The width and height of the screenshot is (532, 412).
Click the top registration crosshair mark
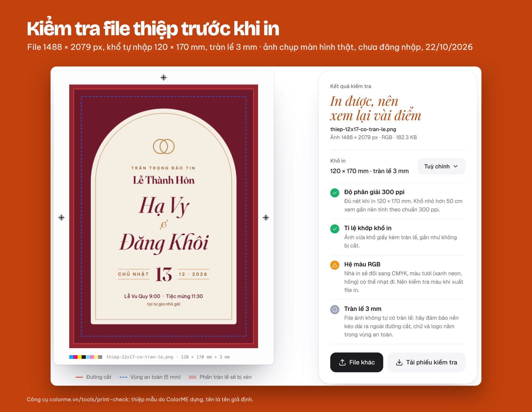[x=164, y=77]
